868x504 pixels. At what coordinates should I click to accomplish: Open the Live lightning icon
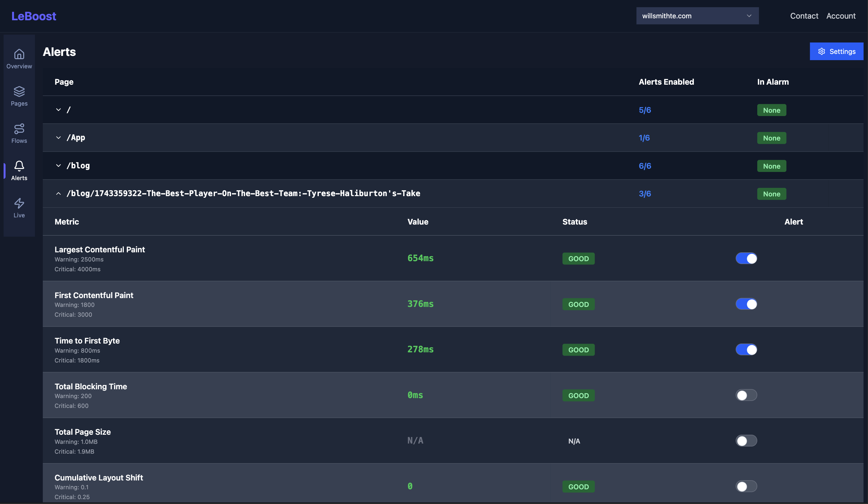tap(19, 203)
